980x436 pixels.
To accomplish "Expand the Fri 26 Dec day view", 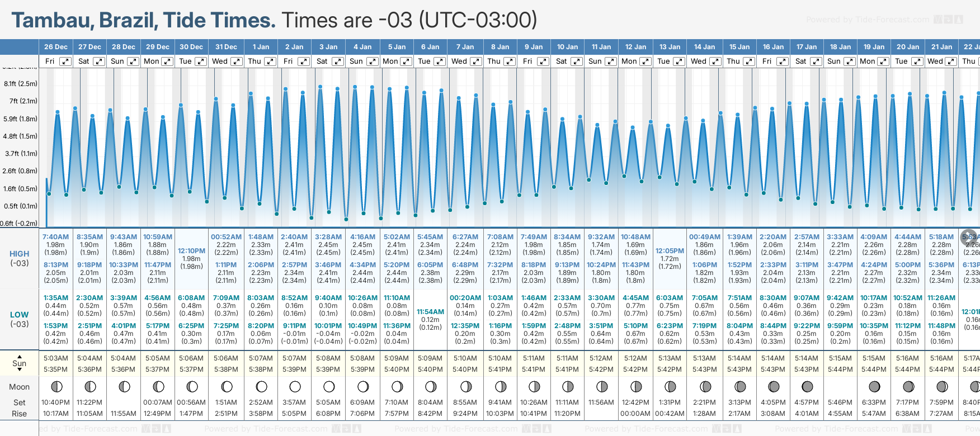I will [65, 61].
